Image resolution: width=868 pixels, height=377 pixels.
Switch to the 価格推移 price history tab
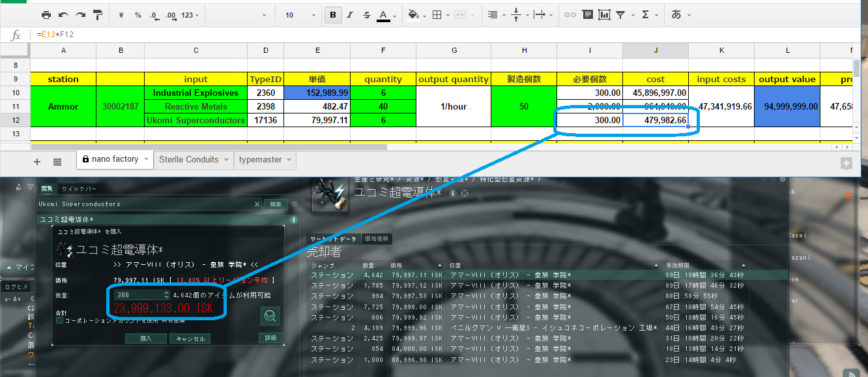(377, 239)
